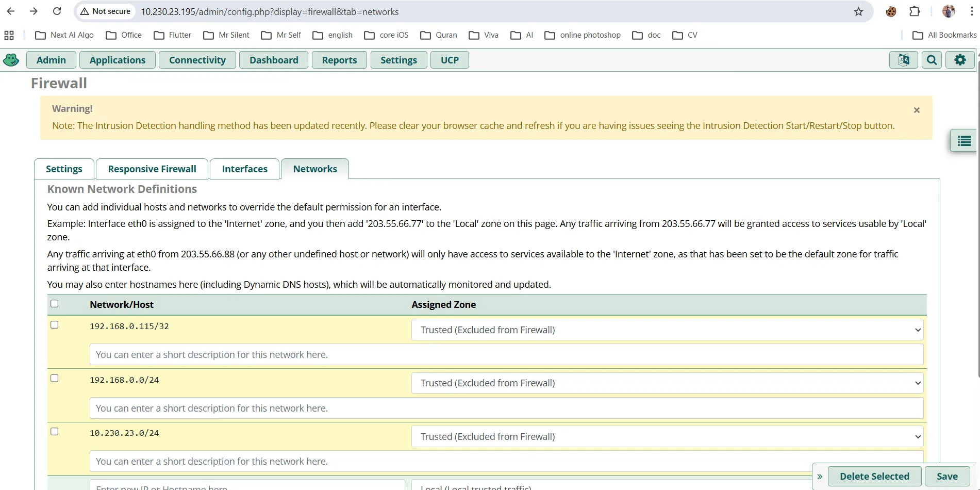Check the select-all checkbox in the table header
Viewport: 980px width, 490px height.
[55, 304]
